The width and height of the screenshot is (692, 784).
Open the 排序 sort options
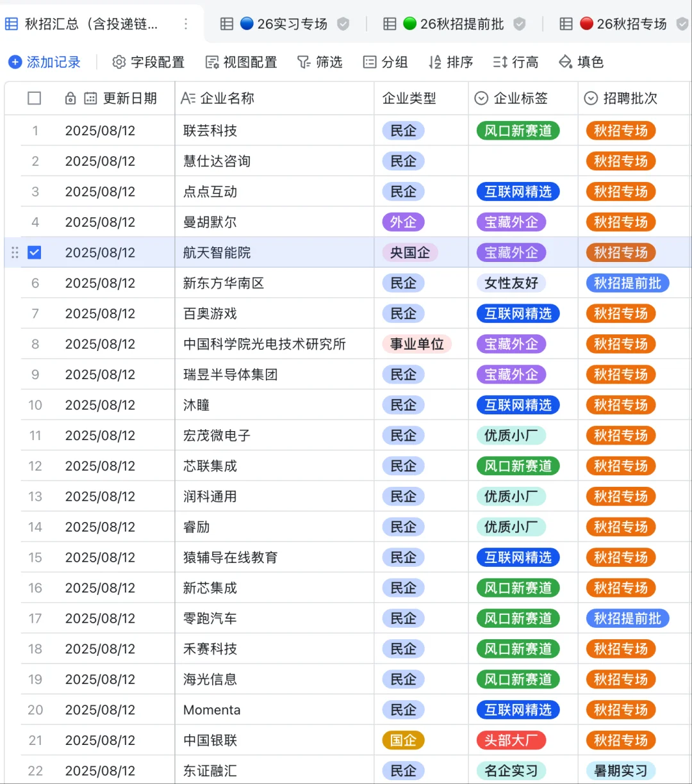click(x=450, y=62)
